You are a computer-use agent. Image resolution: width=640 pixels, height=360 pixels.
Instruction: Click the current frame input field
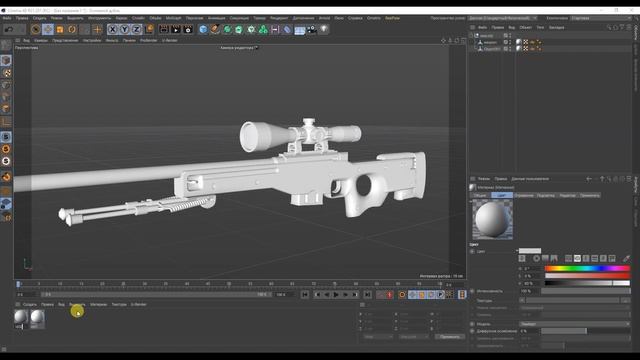click(x=27, y=294)
